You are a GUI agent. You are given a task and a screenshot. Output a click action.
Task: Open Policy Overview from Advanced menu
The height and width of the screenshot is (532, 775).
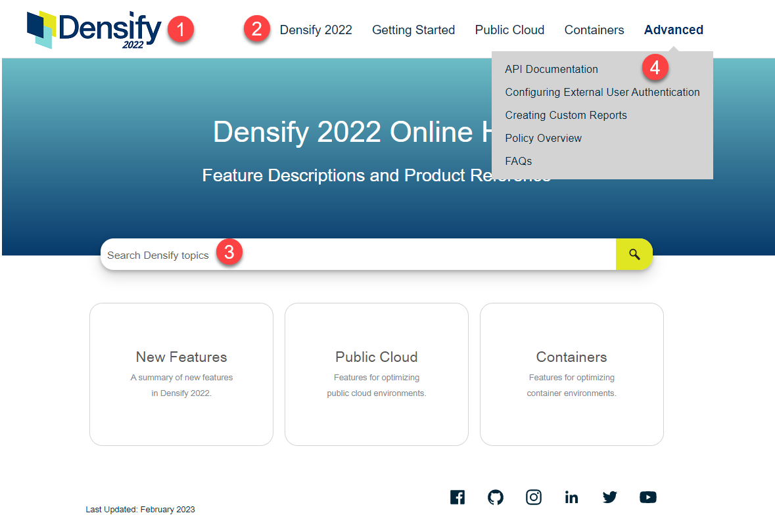(543, 138)
